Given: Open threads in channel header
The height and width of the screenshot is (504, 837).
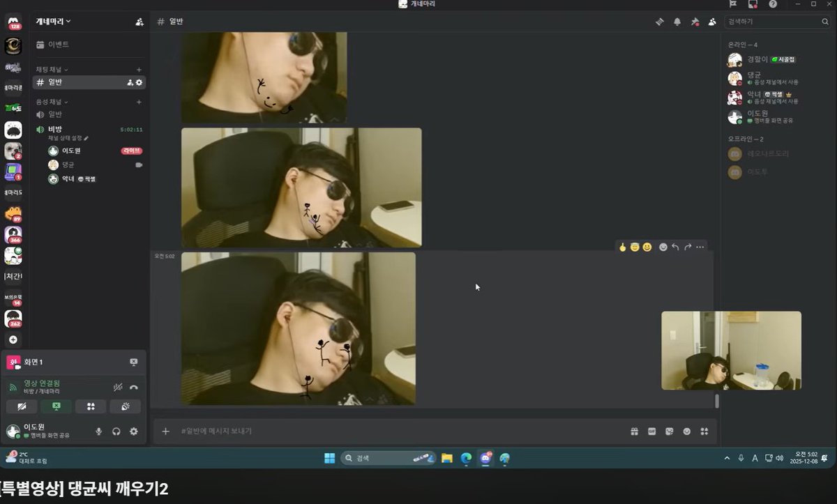Looking at the screenshot, I should [x=659, y=22].
